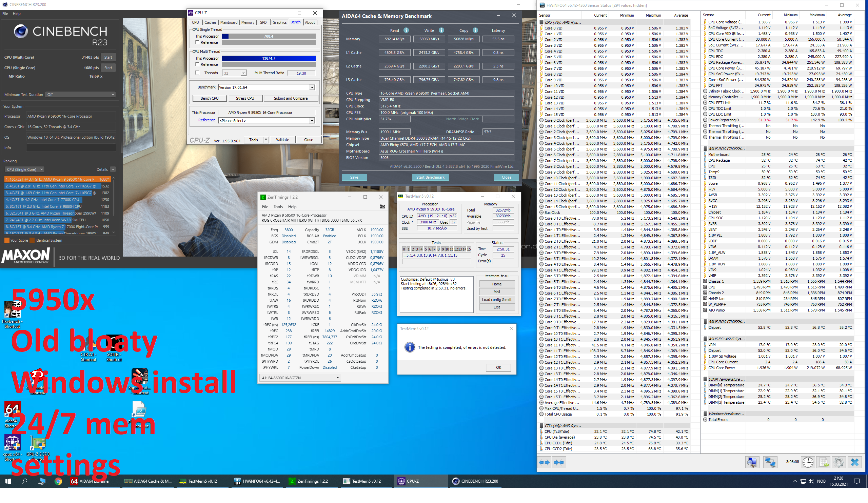Enable Reference checkbox under CPU Multi Thread
The width and height of the screenshot is (868, 503).
197,64
